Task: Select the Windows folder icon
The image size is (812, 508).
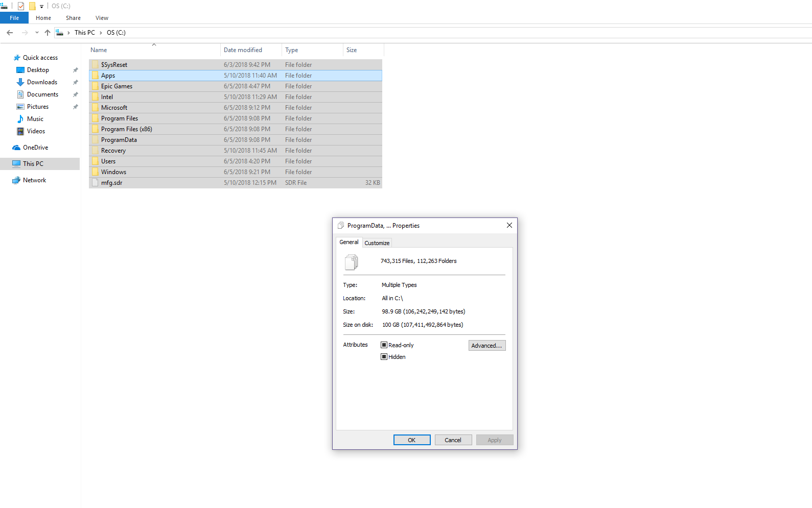Action: tap(95, 172)
